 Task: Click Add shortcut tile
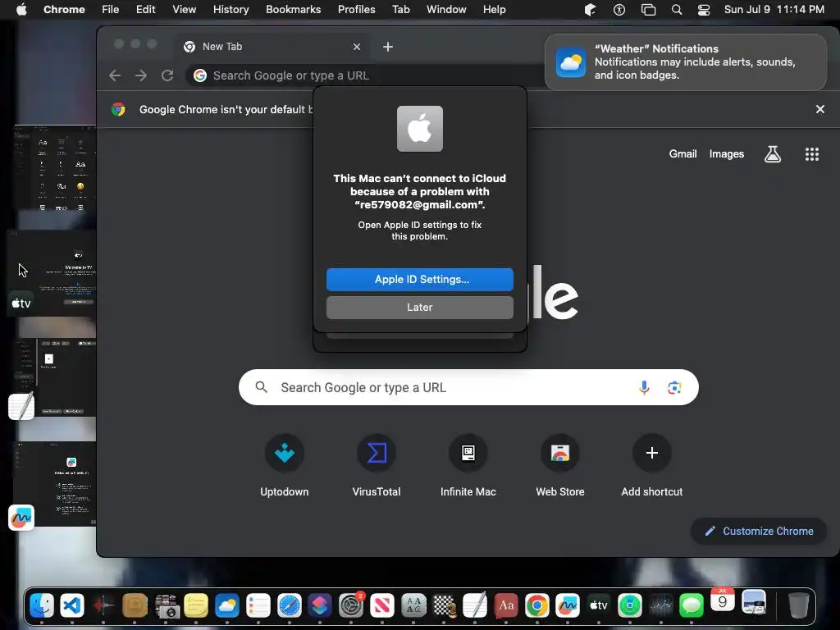point(652,466)
